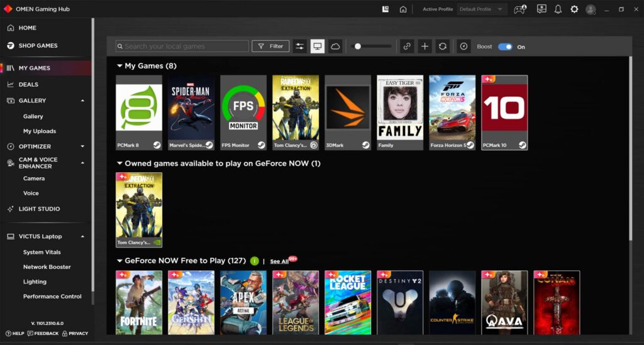Open the Voice sub-item
The height and width of the screenshot is (345, 644).
point(31,193)
